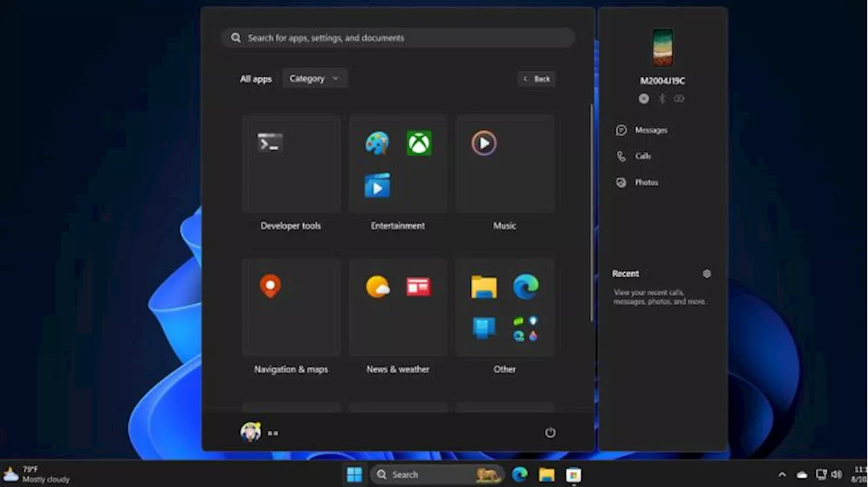Open the user account avatar
This screenshot has height=487, width=868.
click(x=250, y=432)
